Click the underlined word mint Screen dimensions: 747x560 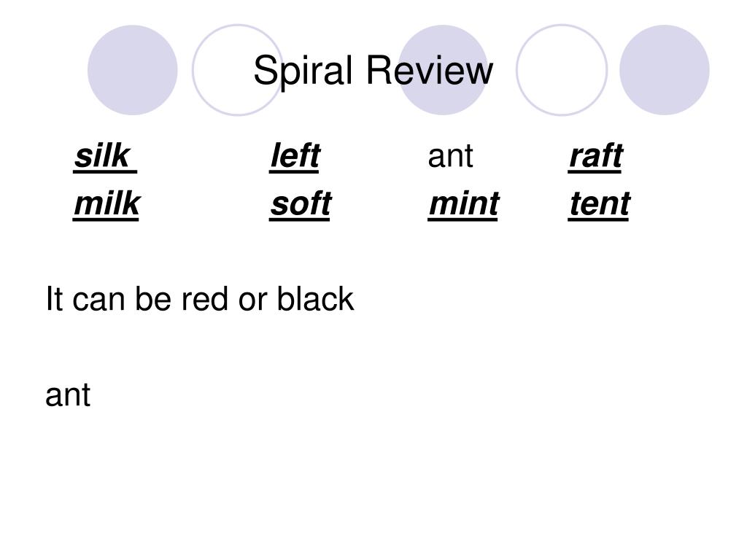(x=463, y=204)
